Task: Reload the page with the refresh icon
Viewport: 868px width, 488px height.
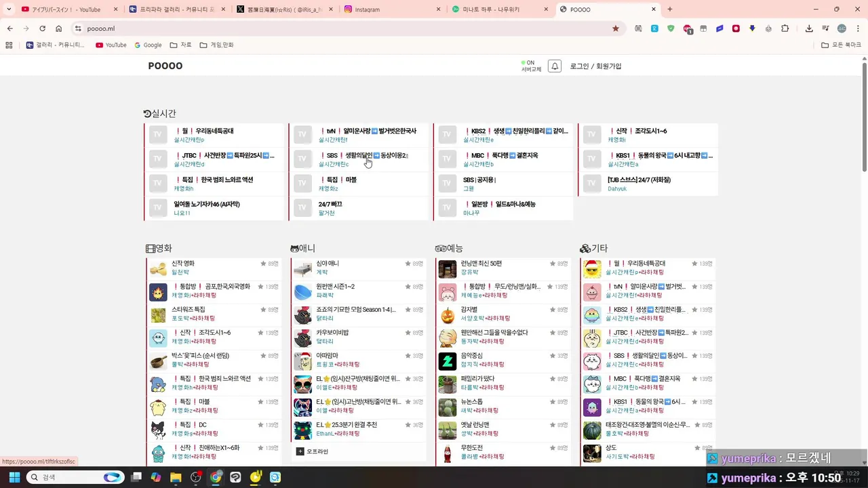Action: click(42, 28)
